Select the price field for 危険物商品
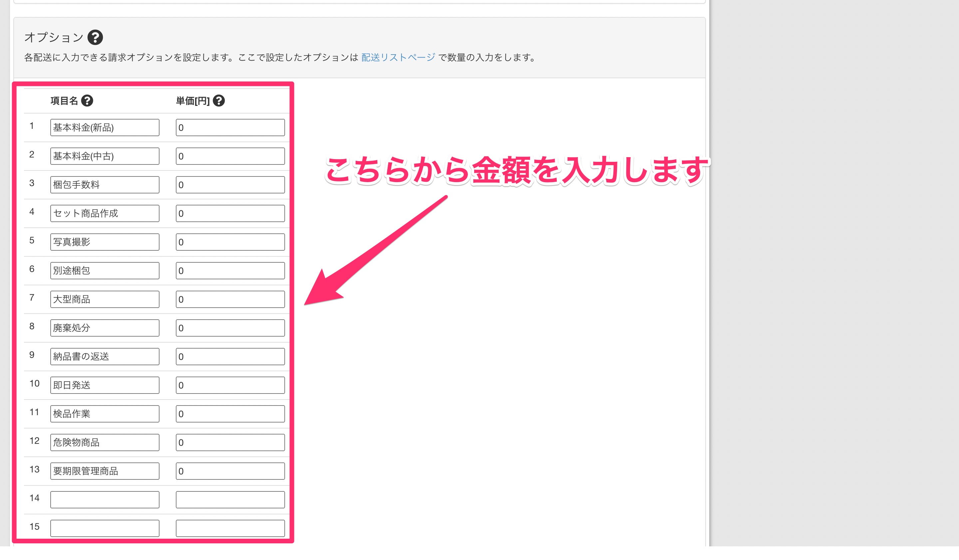 pos(230,442)
